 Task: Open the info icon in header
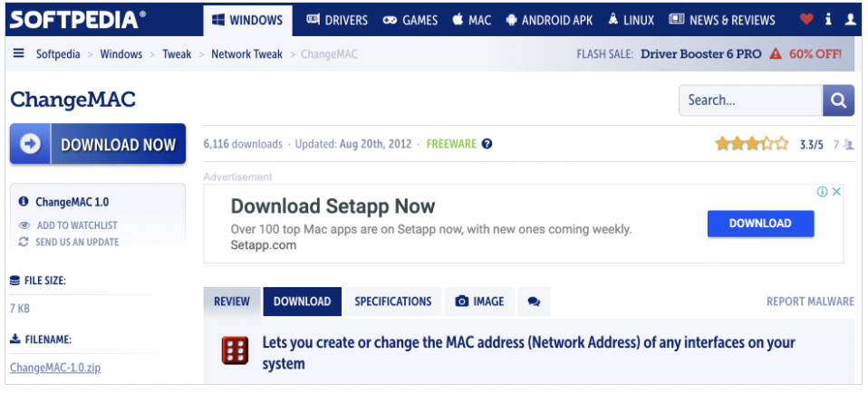pyautogui.click(x=828, y=19)
